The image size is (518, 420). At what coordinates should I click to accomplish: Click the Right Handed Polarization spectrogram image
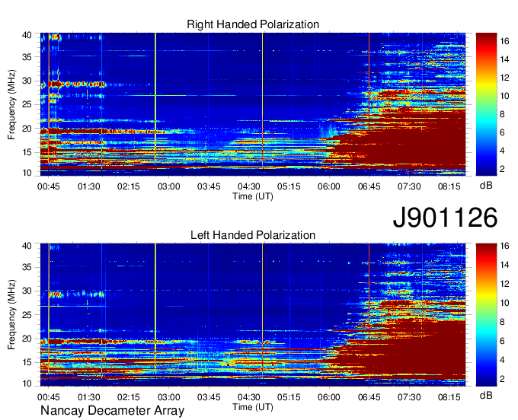(x=253, y=104)
